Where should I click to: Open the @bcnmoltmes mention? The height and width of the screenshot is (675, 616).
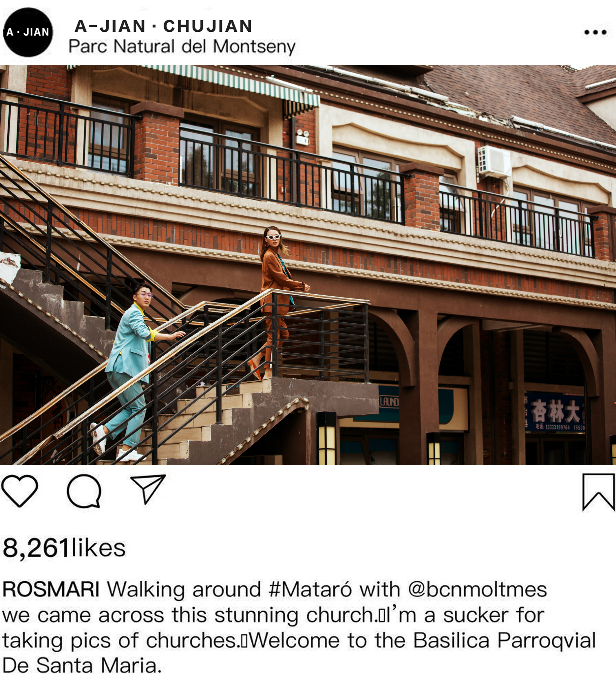(477, 590)
